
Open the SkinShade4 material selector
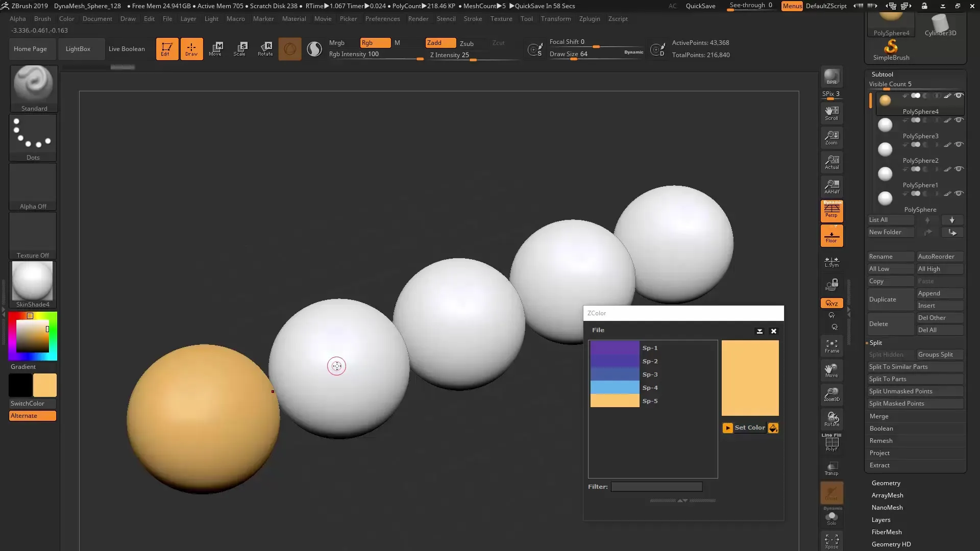pos(33,284)
